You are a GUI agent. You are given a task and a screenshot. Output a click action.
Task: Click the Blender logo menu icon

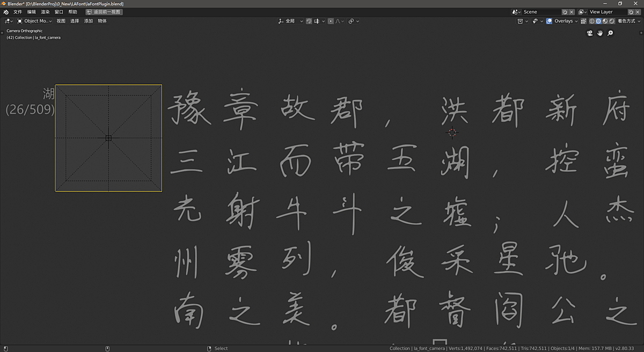tap(6, 12)
